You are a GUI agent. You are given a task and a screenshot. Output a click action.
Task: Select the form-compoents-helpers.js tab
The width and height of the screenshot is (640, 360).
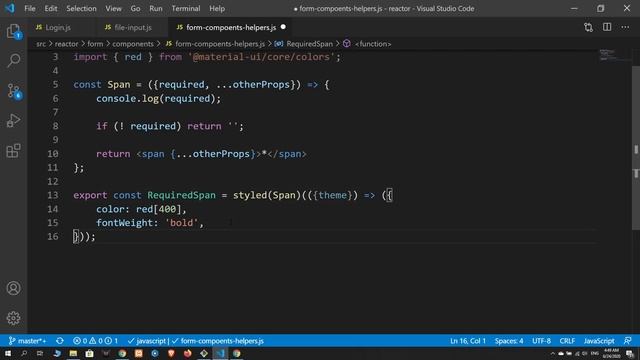coord(231,27)
